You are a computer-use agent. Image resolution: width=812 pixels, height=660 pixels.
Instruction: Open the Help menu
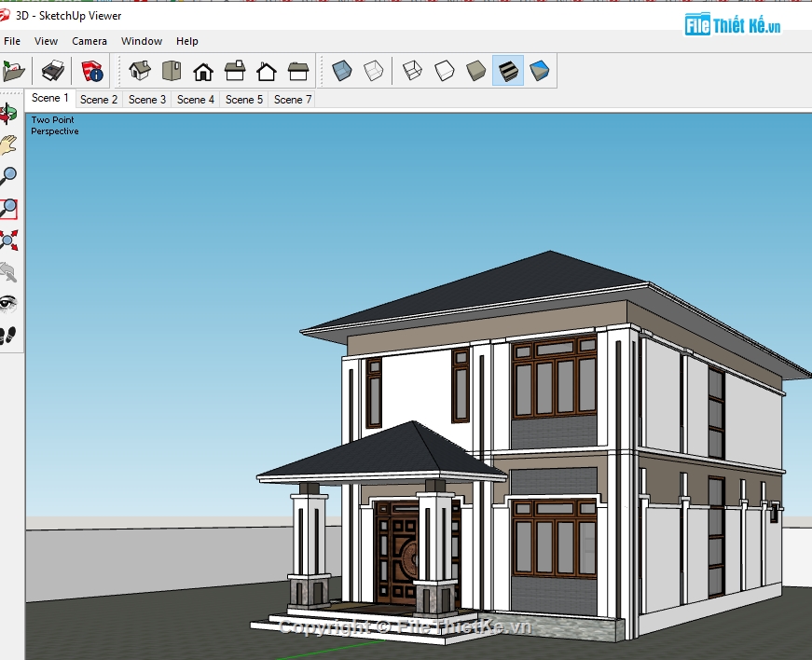tap(187, 41)
